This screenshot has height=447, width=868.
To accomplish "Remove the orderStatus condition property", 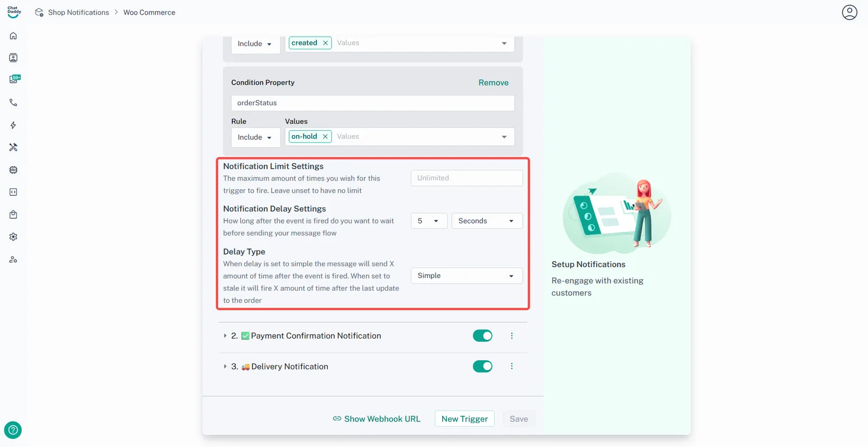I will tap(493, 82).
